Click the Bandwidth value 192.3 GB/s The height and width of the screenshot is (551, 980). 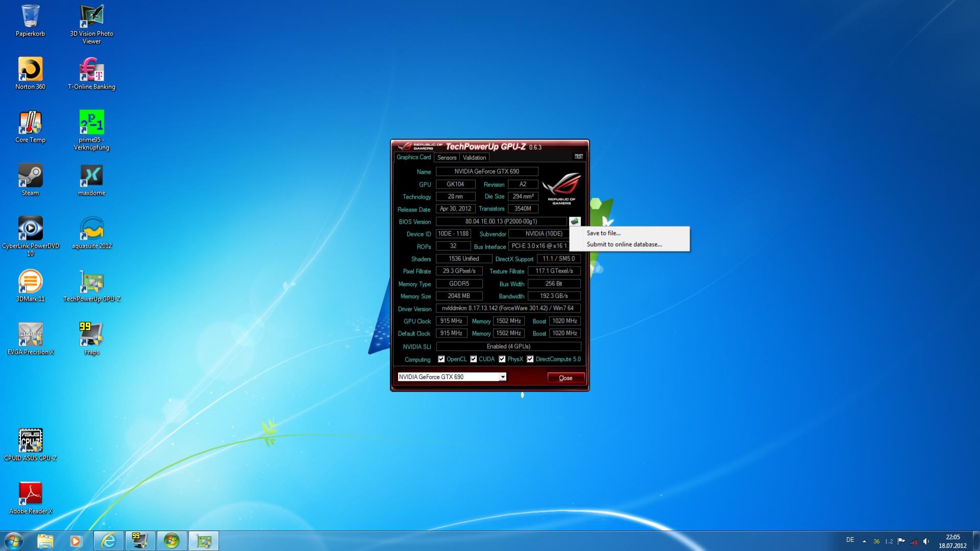click(x=554, y=296)
